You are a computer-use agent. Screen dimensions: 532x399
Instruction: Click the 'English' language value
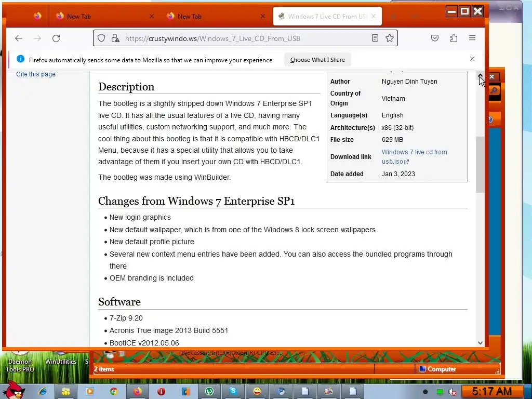393,115
